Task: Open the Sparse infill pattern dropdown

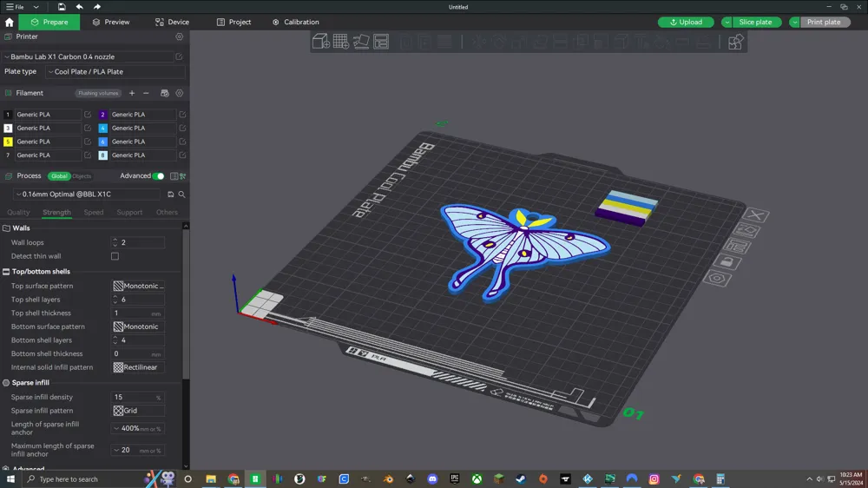Action: tap(138, 411)
